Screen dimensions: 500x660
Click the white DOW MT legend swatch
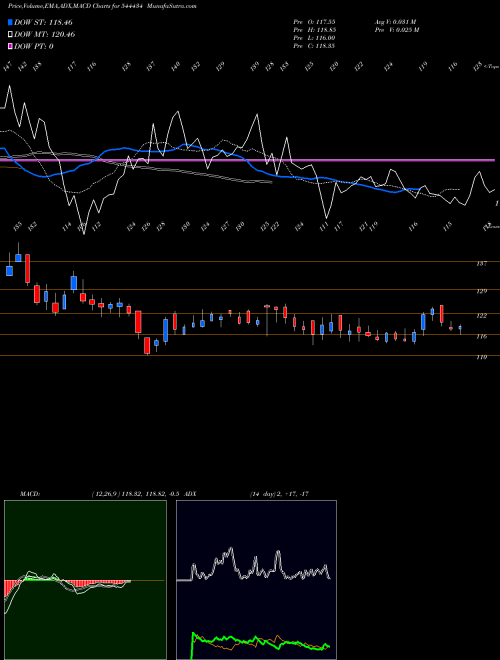tap(10, 35)
